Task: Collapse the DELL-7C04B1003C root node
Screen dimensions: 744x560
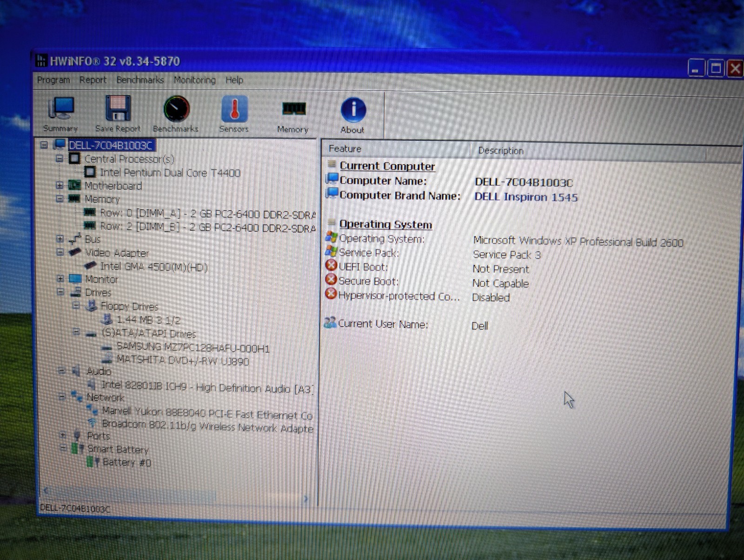Action: pos(44,145)
